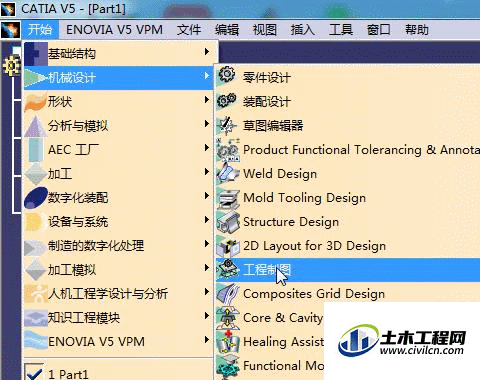
Task: Expand the 人机工程学设计与分析 submenu arrow
Action: coord(207,292)
